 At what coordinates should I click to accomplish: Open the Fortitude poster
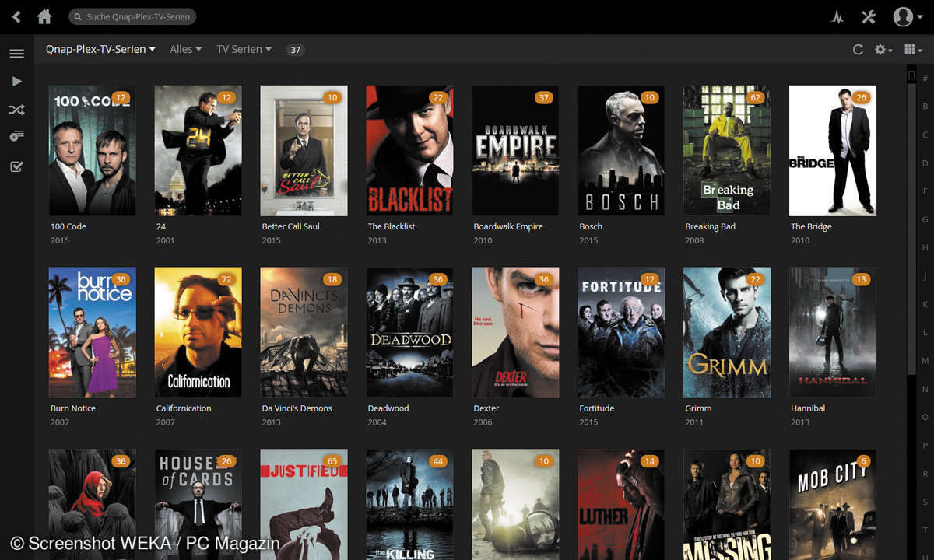[x=621, y=332]
